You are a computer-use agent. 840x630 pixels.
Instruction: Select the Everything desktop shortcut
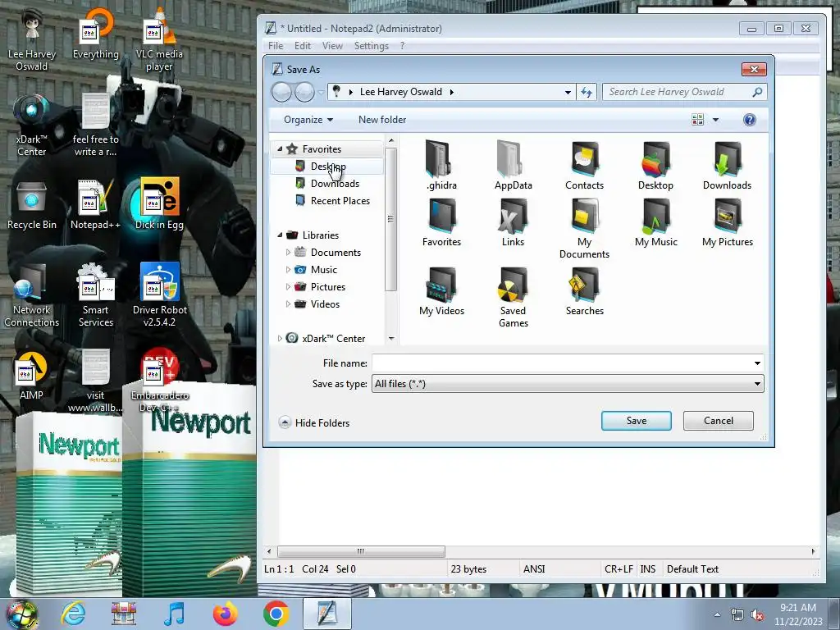(95, 34)
